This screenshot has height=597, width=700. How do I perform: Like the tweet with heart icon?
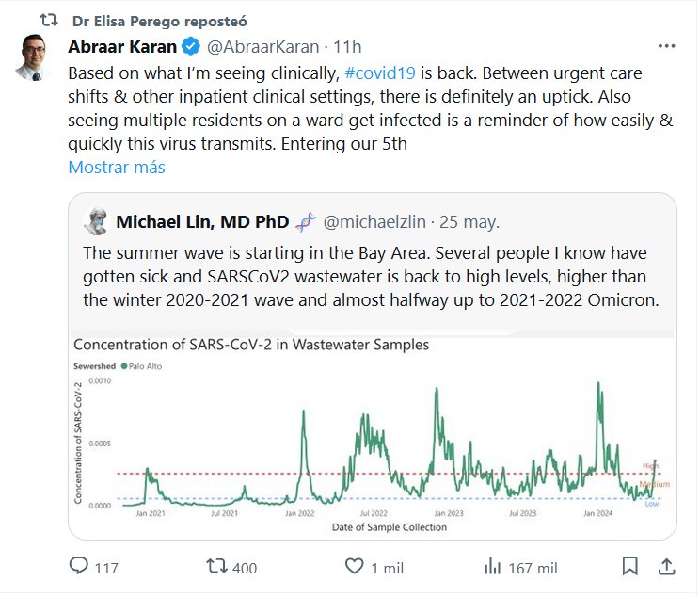tap(354, 567)
